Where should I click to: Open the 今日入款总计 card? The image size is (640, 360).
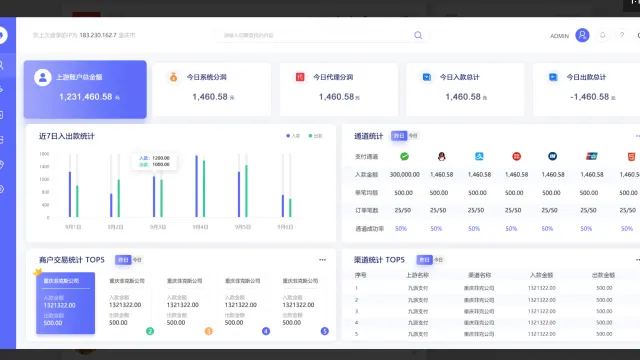[x=465, y=89]
